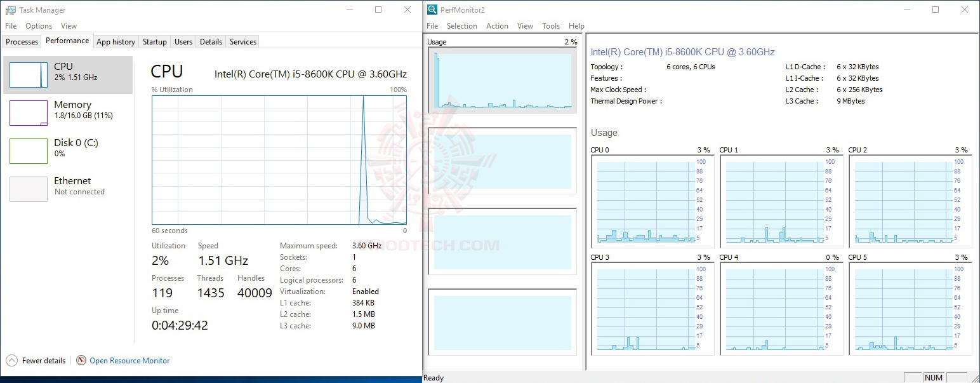Open the Tools menu in PerfMonitor2
The height and width of the screenshot is (383, 980).
[x=551, y=26]
